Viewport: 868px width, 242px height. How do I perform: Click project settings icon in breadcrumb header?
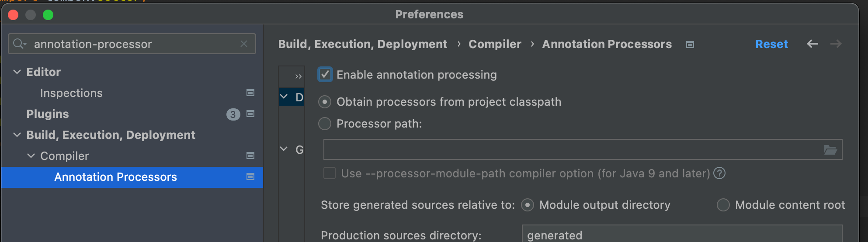click(x=690, y=45)
